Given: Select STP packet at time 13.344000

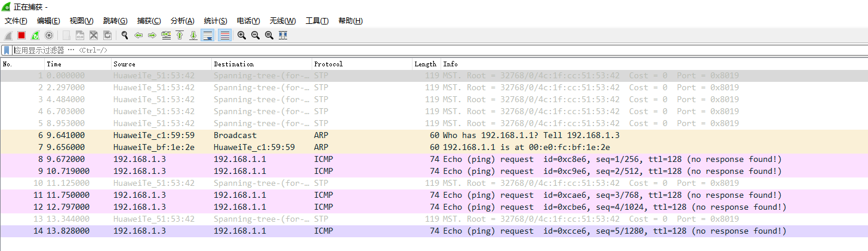Looking at the screenshot, I should pos(434,219).
